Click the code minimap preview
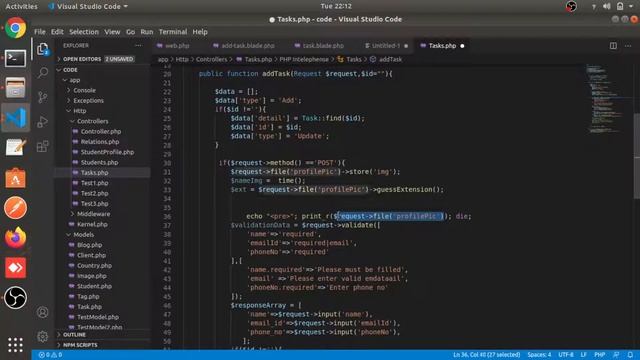The image size is (640, 360). [606, 98]
